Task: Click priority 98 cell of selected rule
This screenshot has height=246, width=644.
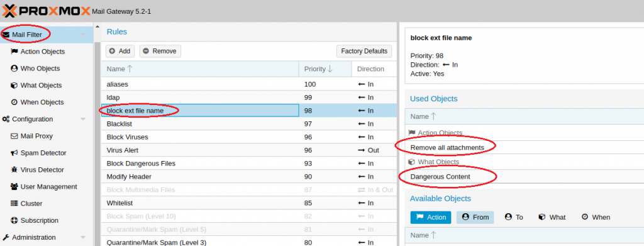Action: 325,111
